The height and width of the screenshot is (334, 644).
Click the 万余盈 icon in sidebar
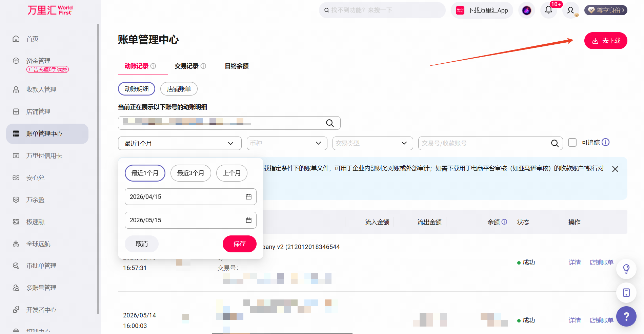point(16,200)
